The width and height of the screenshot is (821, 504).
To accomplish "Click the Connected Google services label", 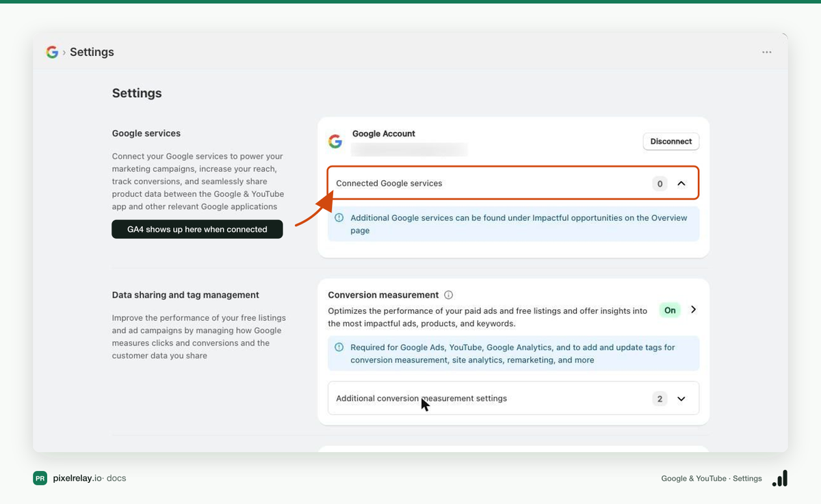I will [x=389, y=183].
